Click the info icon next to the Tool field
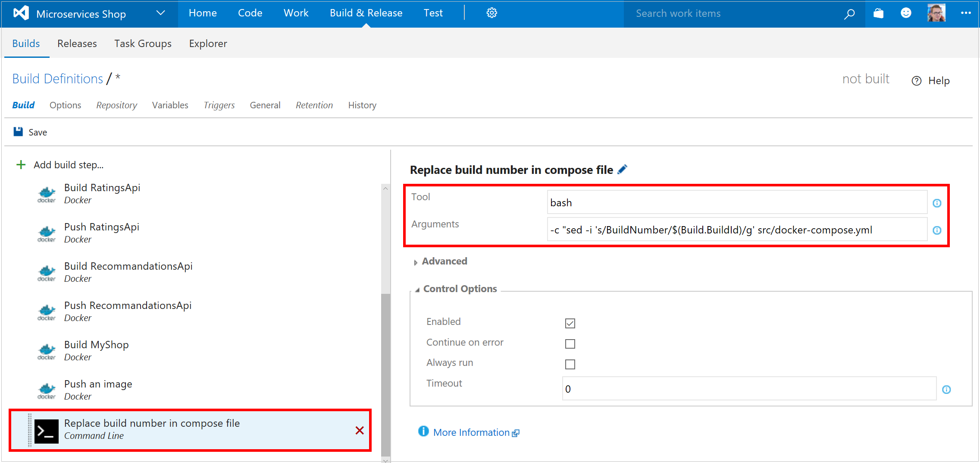 (x=936, y=203)
